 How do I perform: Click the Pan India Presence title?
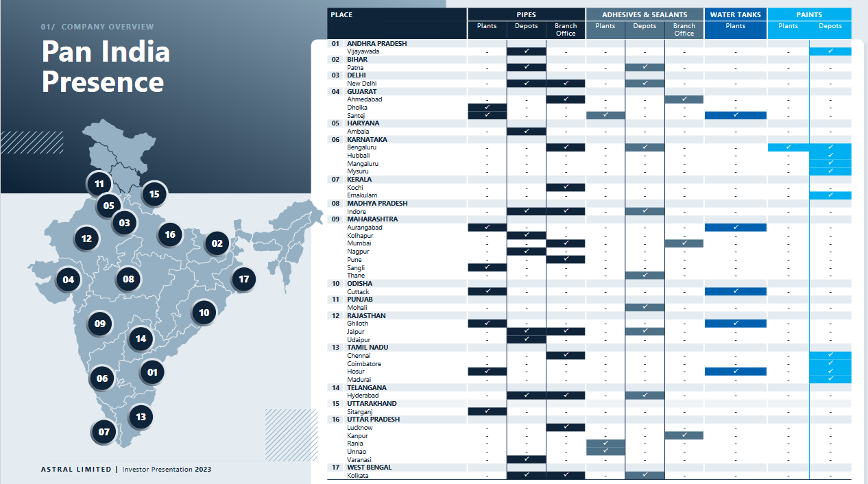click(106, 66)
